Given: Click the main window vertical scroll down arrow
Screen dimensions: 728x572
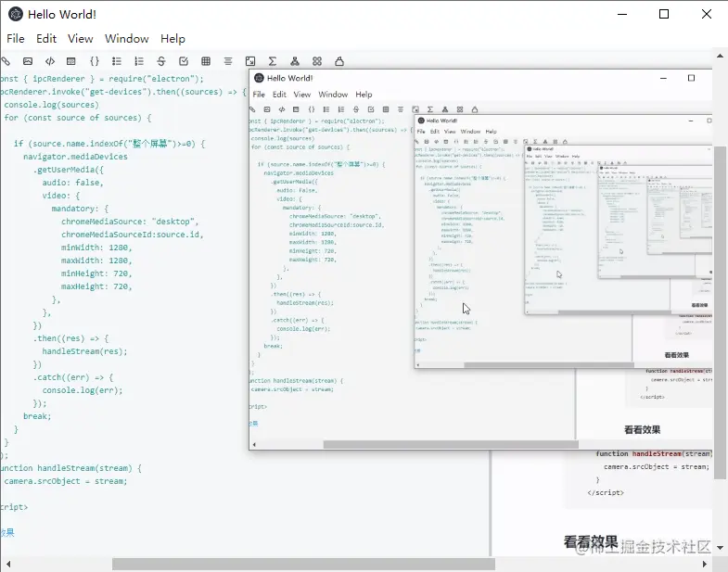Looking at the screenshot, I should click(x=720, y=548).
